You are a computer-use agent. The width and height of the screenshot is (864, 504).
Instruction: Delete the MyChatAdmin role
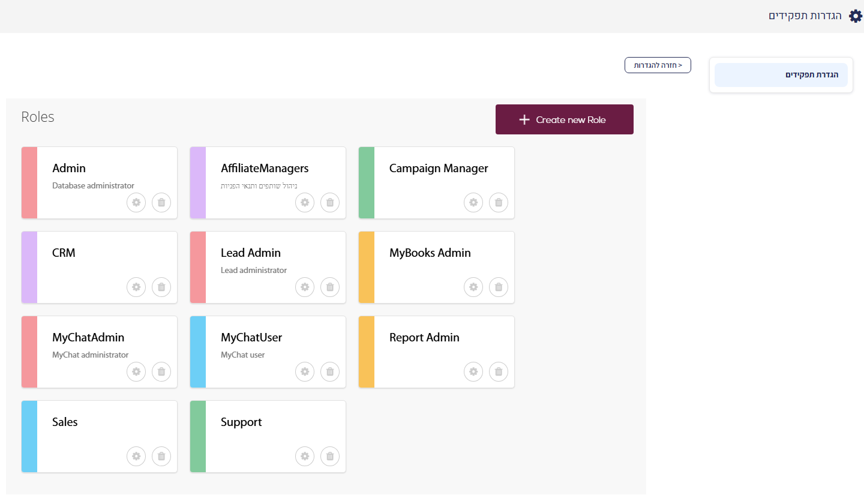[161, 372]
